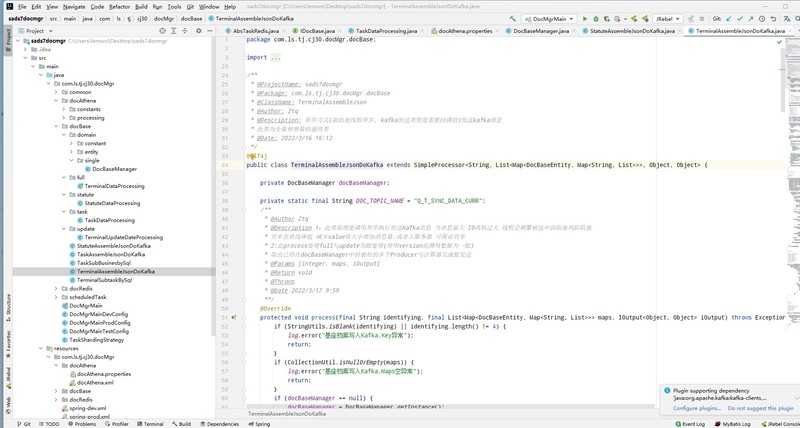Image resolution: width=800 pixels, height=428 pixels.
Task: Expand the scheduledTask package
Action: pyautogui.click(x=56, y=297)
